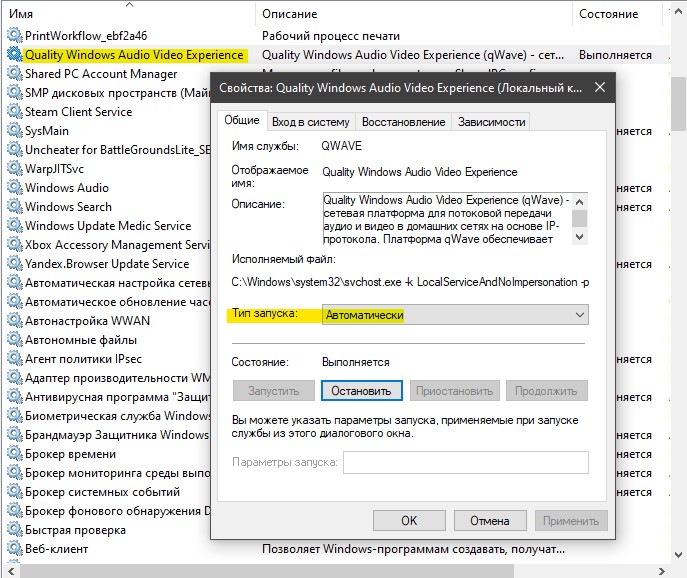The height and width of the screenshot is (578, 687).
Task: Click the gear icon of Yandex.Browser Update Service
Action: tap(14, 263)
